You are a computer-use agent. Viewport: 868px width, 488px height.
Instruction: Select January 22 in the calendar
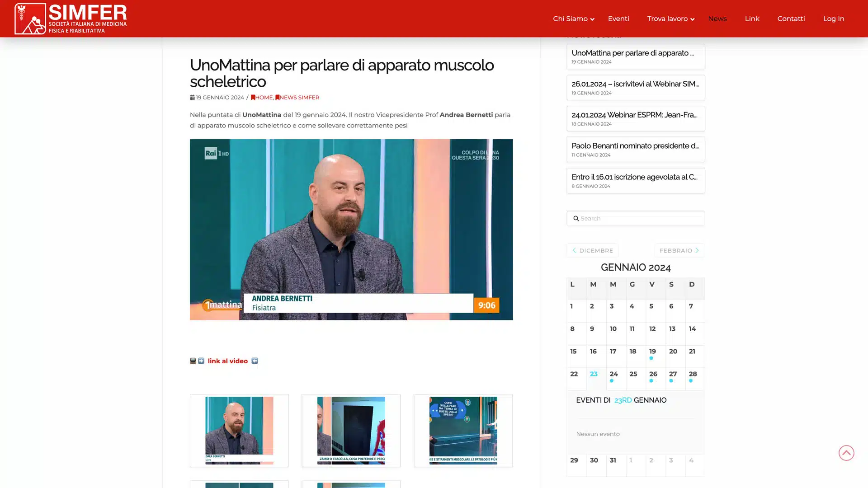576,379
